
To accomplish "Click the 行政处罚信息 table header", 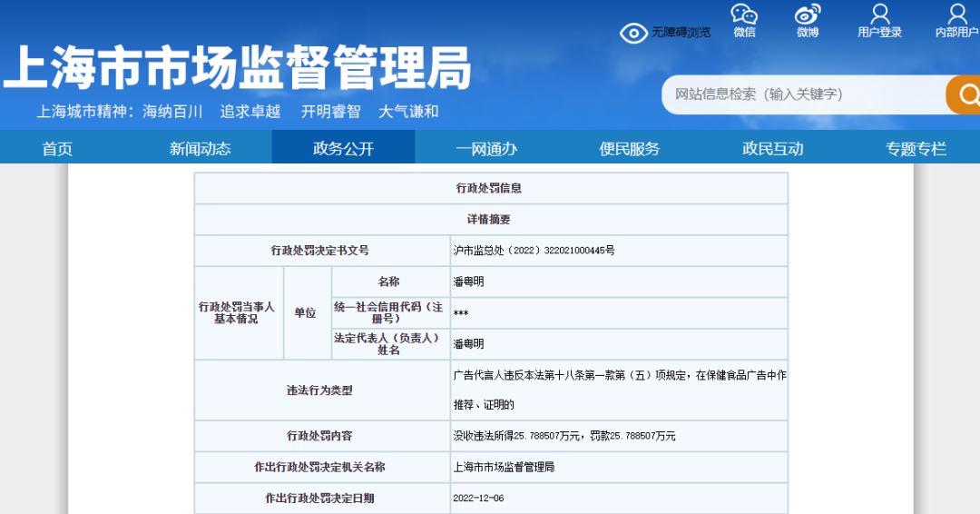I will point(489,189).
